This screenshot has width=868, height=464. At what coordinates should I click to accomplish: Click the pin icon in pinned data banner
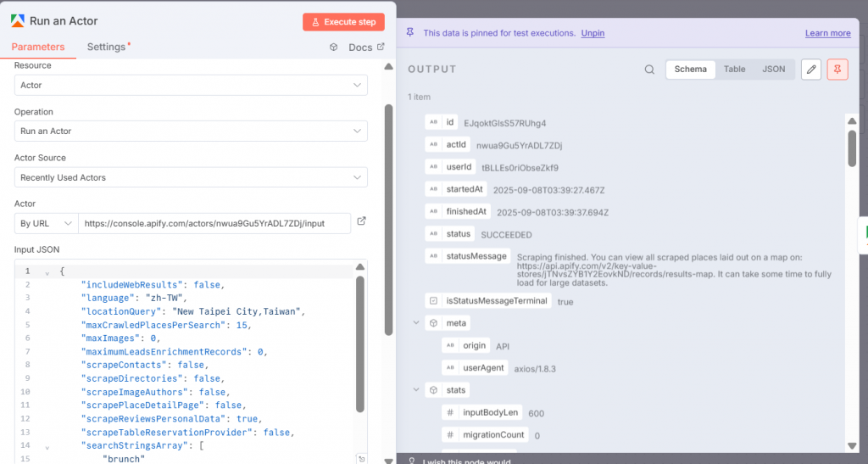(x=410, y=33)
